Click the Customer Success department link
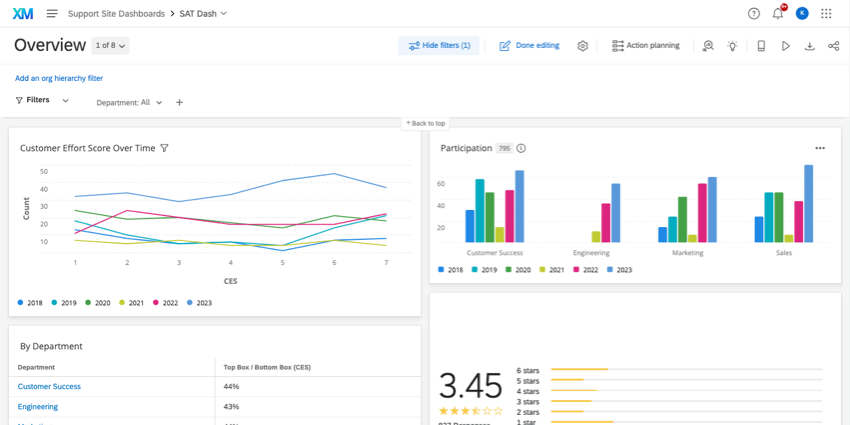The height and width of the screenshot is (425, 850). pyautogui.click(x=49, y=386)
